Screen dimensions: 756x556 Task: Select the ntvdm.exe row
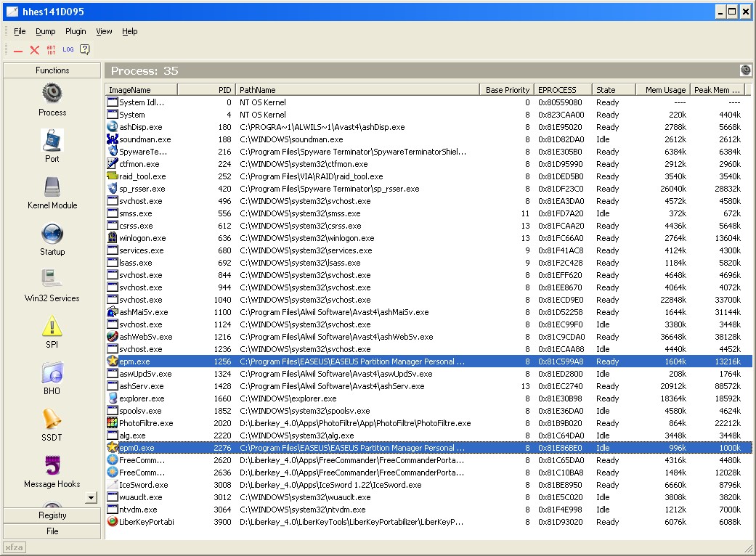428,510
